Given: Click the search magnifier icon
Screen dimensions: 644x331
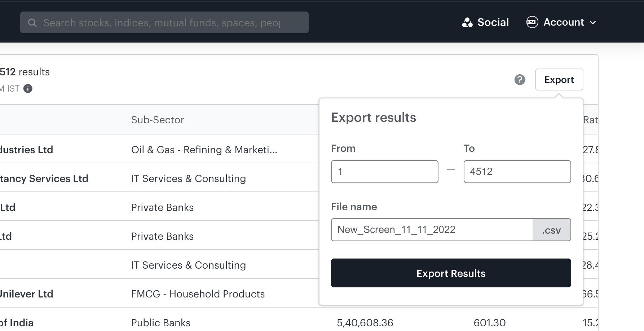Looking at the screenshot, I should pyautogui.click(x=32, y=23).
